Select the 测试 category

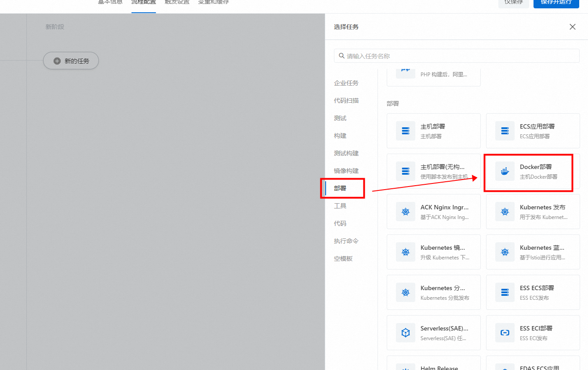[340, 118]
